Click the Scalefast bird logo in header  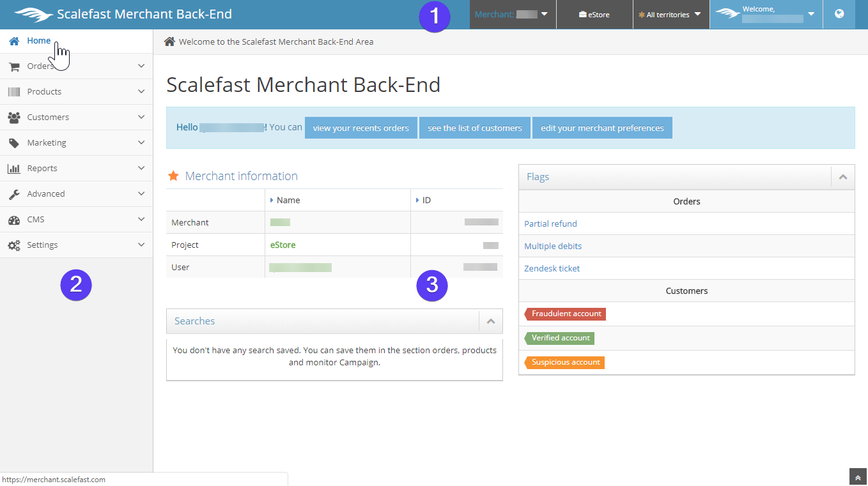pos(34,14)
